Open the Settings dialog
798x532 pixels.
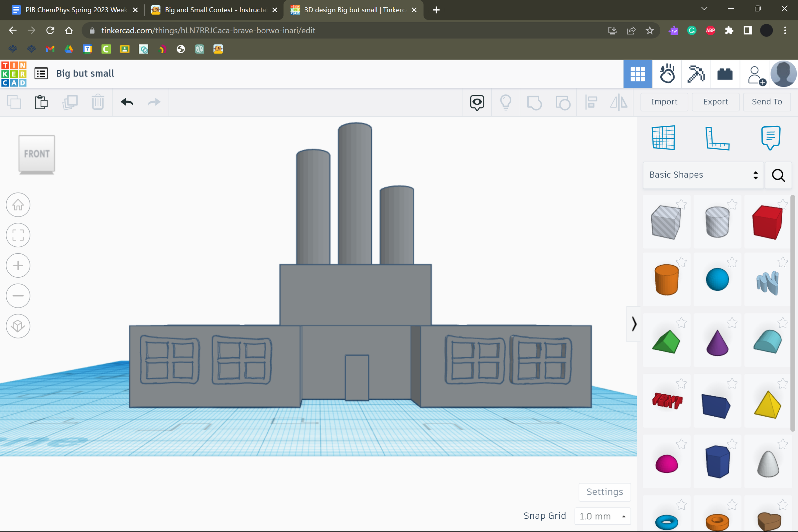coord(604,492)
